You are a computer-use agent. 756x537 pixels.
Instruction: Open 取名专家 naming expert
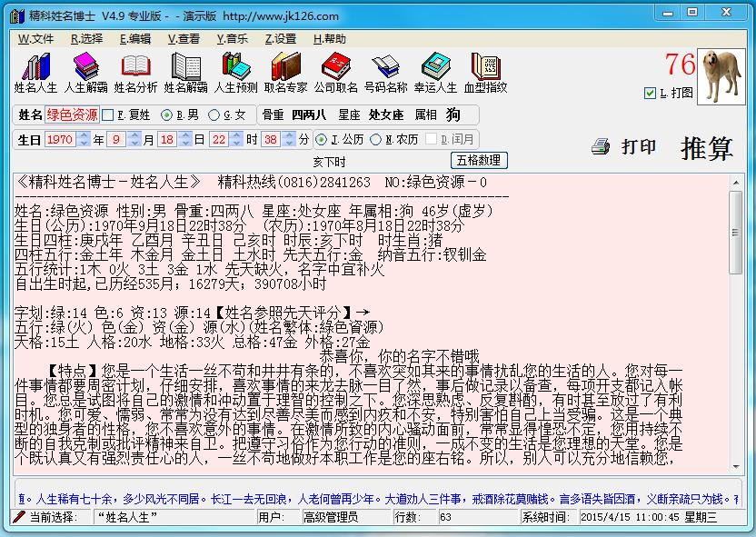pyautogui.click(x=284, y=72)
